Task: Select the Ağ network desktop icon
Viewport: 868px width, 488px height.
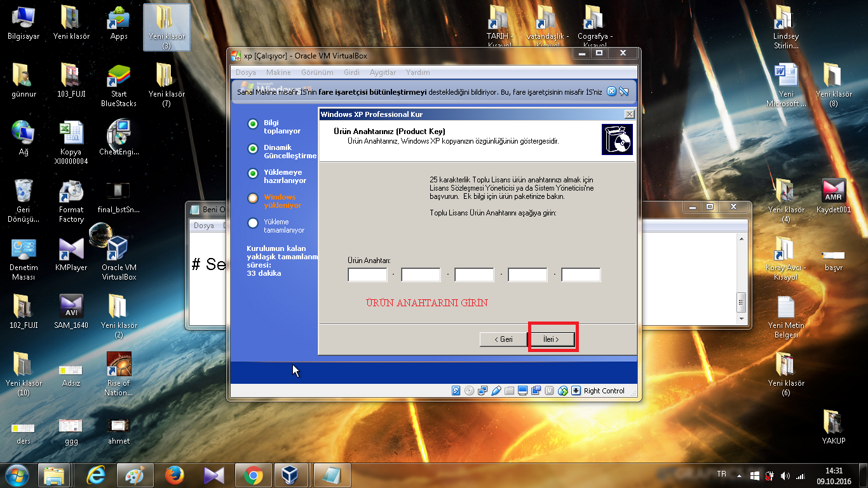Action: tap(24, 139)
